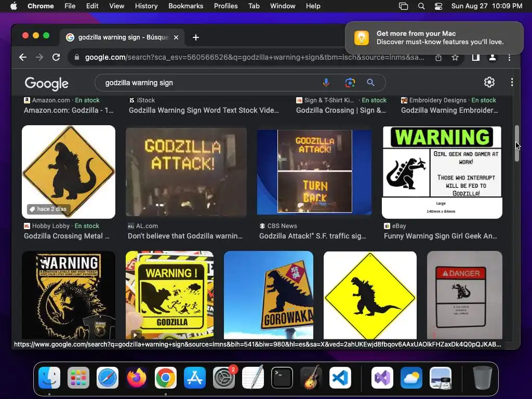The width and height of the screenshot is (532, 399).
Task: Open the eBay Girl Geek warning image
Action: (442, 171)
